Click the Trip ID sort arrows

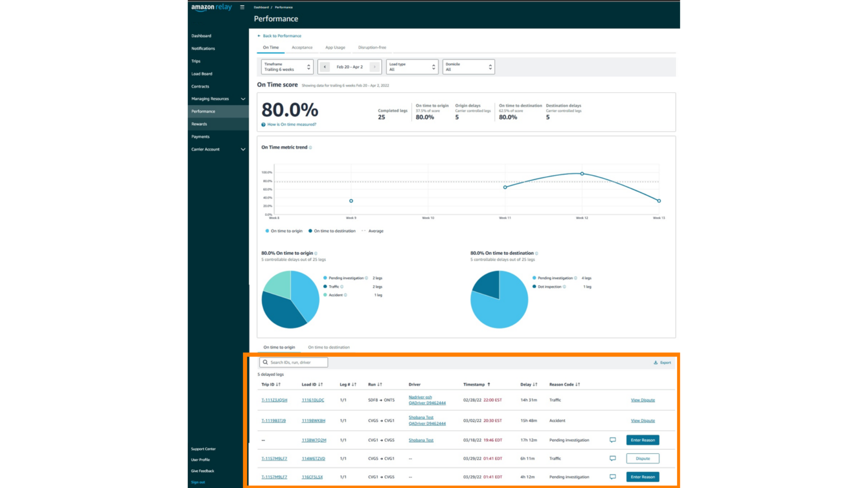[278, 385]
